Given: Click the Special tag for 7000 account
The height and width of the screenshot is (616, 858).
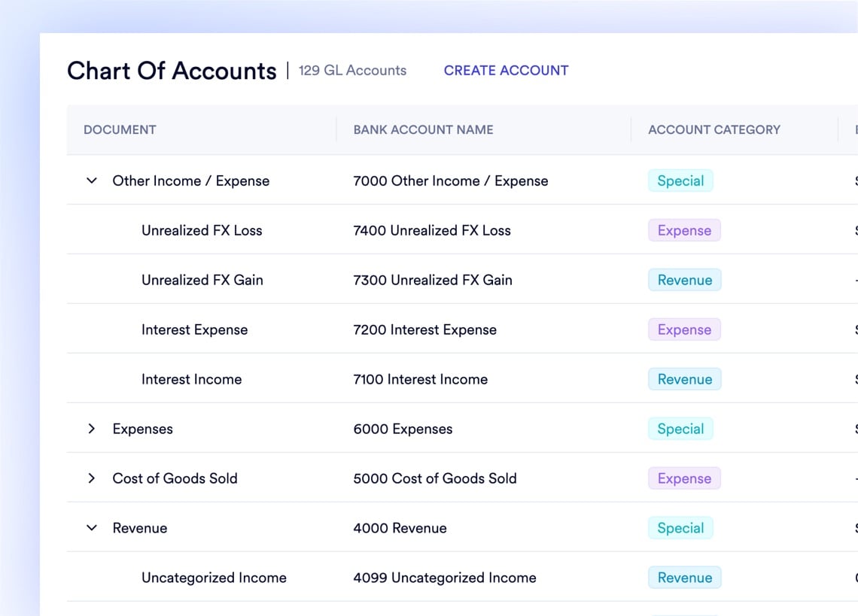Looking at the screenshot, I should [680, 181].
